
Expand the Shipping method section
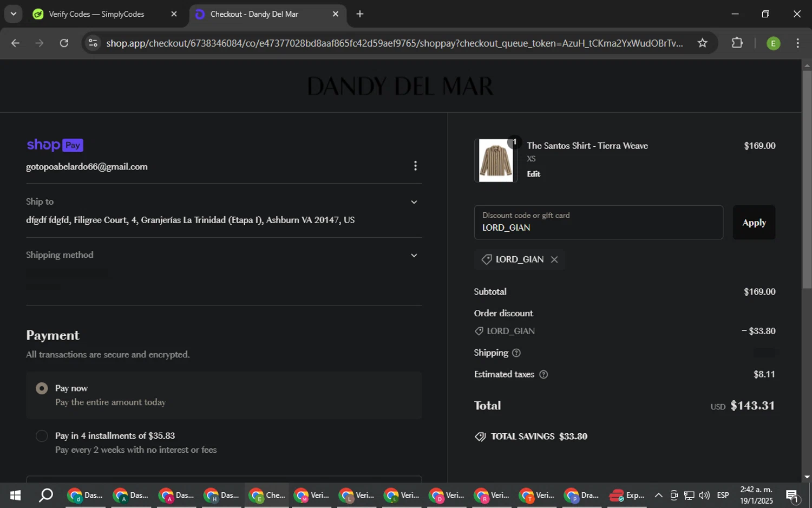[x=414, y=255]
